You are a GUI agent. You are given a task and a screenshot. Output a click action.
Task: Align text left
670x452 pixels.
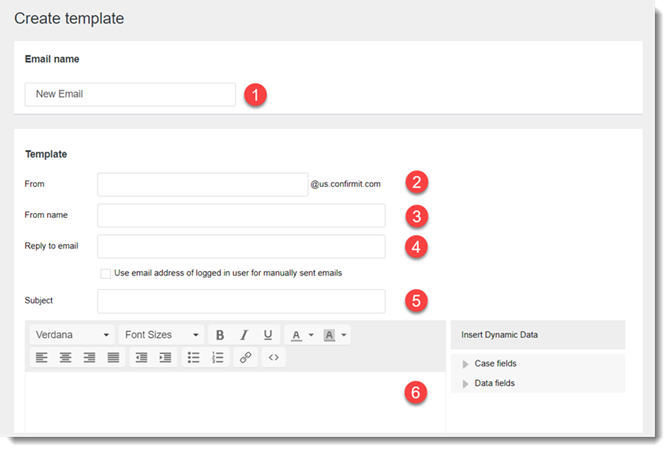tap(41, 358)
